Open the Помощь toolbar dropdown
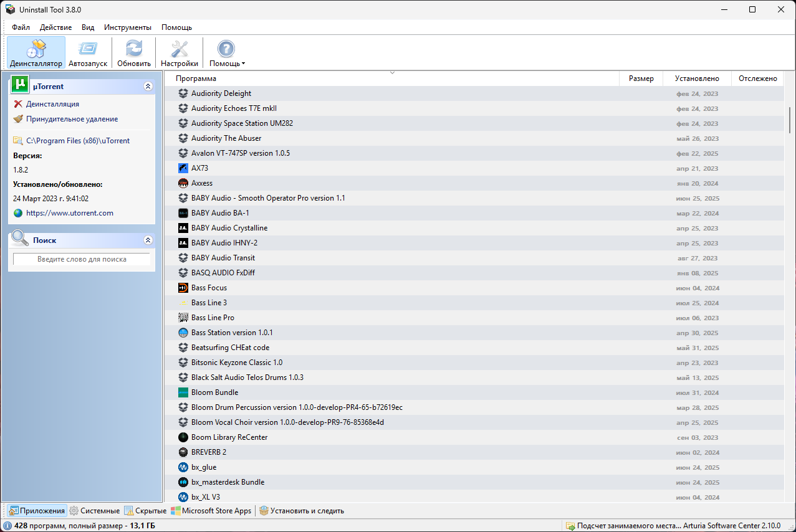This screenshot has height=532, width=796. (x=227, y=53)
